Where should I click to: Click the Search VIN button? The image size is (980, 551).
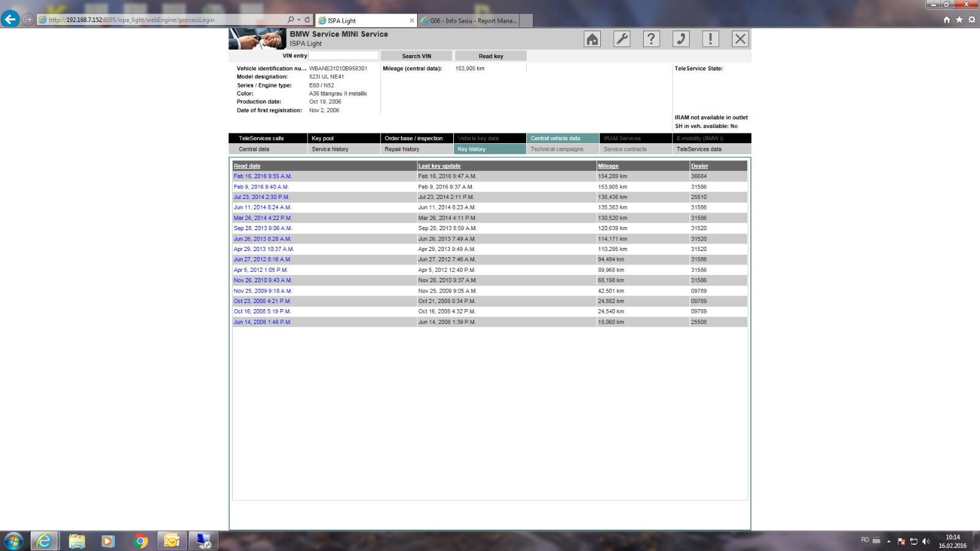click(417, 56)
